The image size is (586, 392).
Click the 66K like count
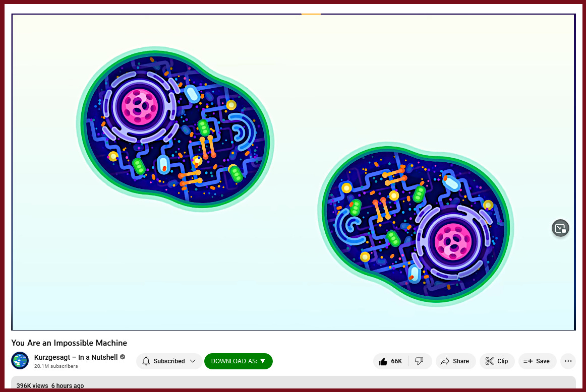pyautogui.click(x=396, y=361)
